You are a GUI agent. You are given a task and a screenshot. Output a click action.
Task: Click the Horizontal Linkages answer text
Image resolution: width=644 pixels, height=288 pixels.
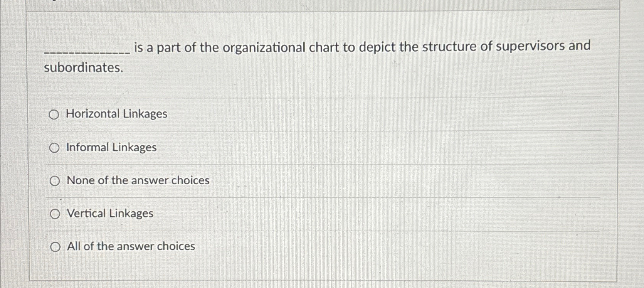tap(116, 114)
